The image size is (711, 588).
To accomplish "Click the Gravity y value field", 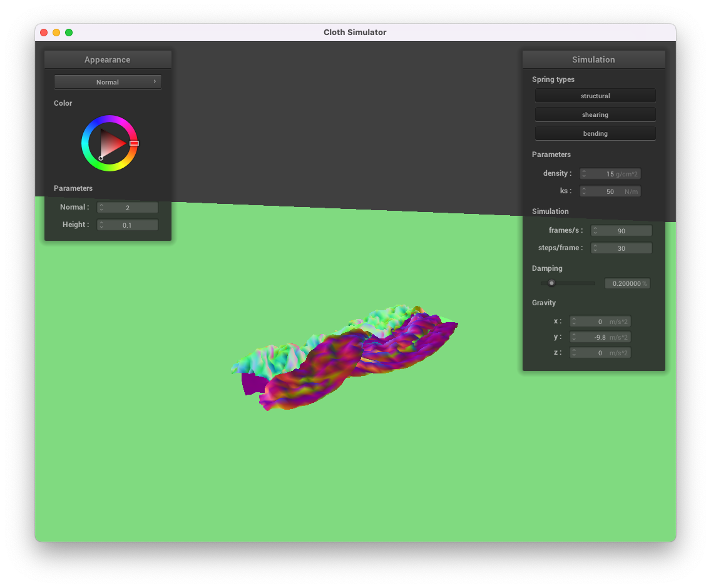I will pyautogui.click(x=600, y=337).
